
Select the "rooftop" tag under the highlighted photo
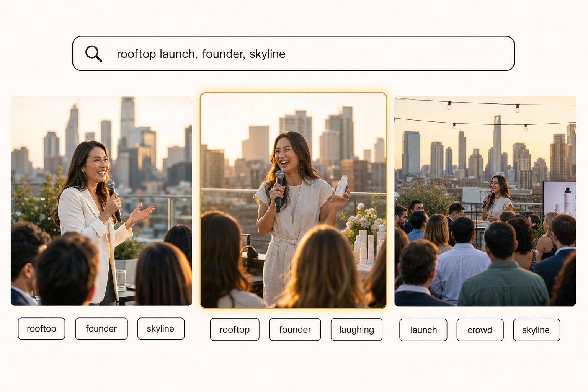[235, 329]
